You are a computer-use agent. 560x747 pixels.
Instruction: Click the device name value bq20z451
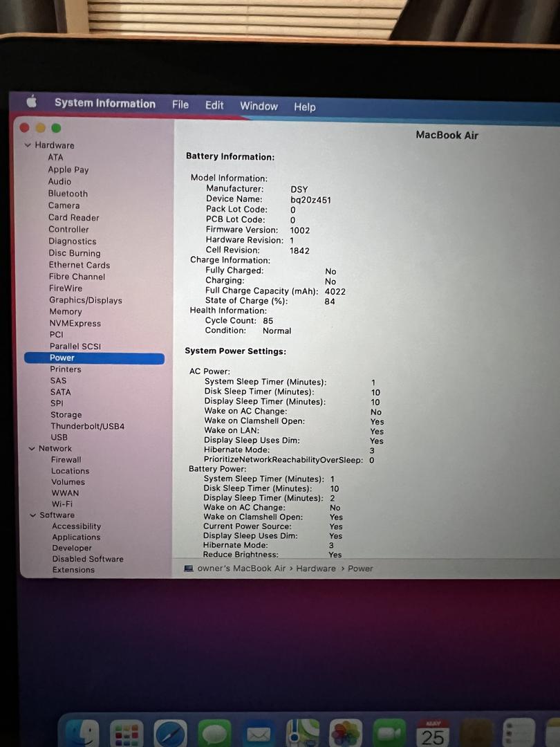pyautogui.click(x=310, y=200)
